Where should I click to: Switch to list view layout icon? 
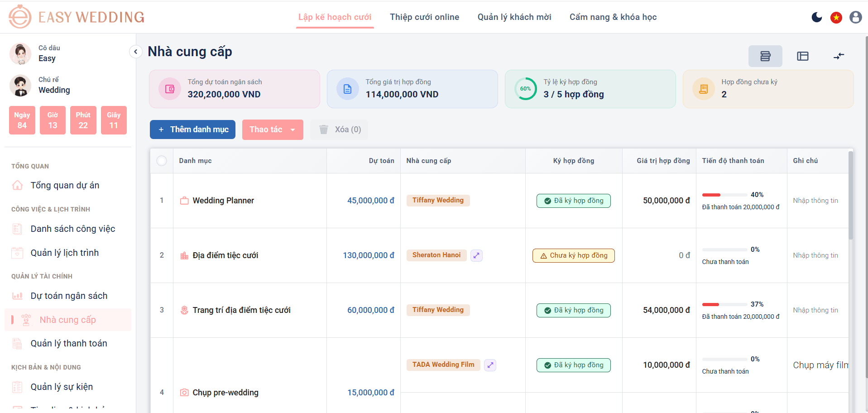point(765,56)
